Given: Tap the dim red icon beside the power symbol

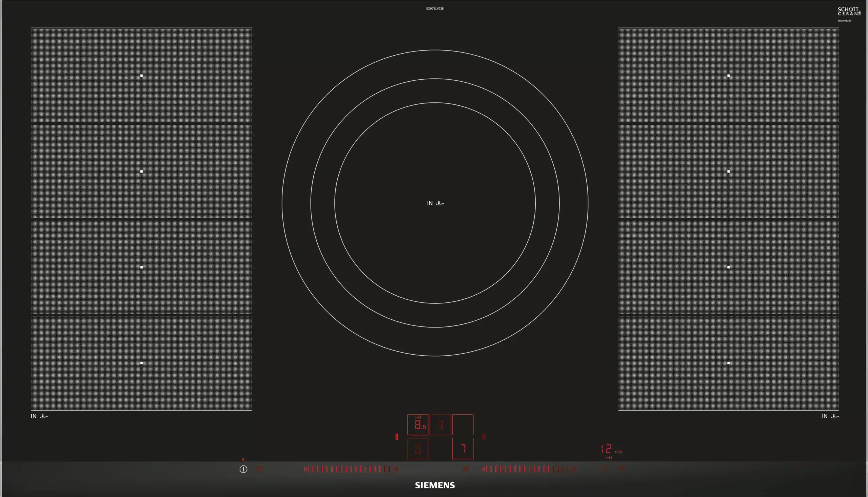Looking at the screenshot, I should [x=259, y=469].
